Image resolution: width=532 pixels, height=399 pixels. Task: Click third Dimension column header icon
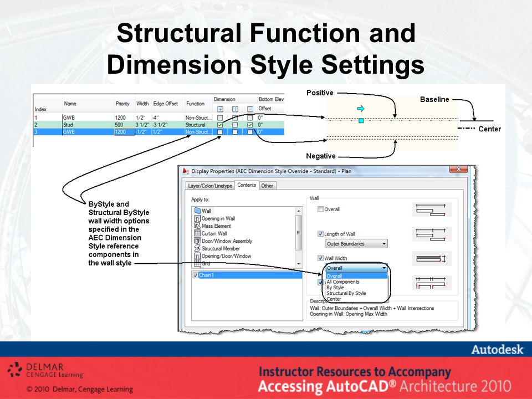tap(250, 109)
